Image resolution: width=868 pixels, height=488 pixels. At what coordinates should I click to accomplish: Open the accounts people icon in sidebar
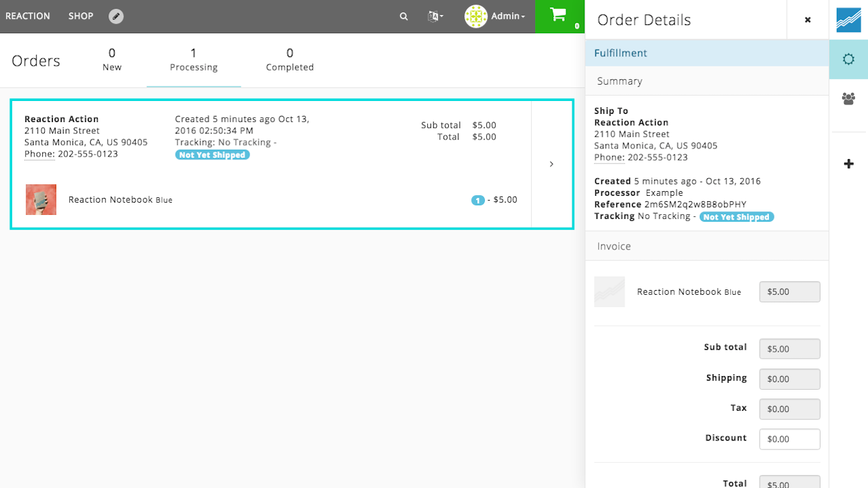848,99
